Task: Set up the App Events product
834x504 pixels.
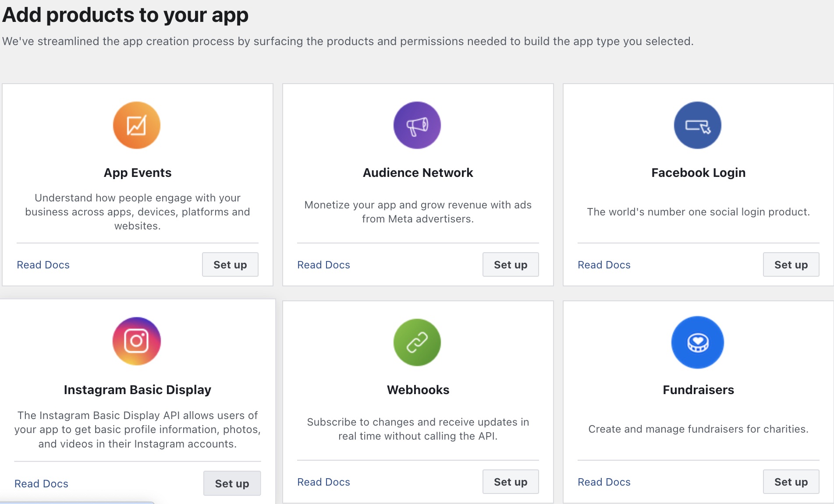Action: pyautogui.click(x=230, y=264)
